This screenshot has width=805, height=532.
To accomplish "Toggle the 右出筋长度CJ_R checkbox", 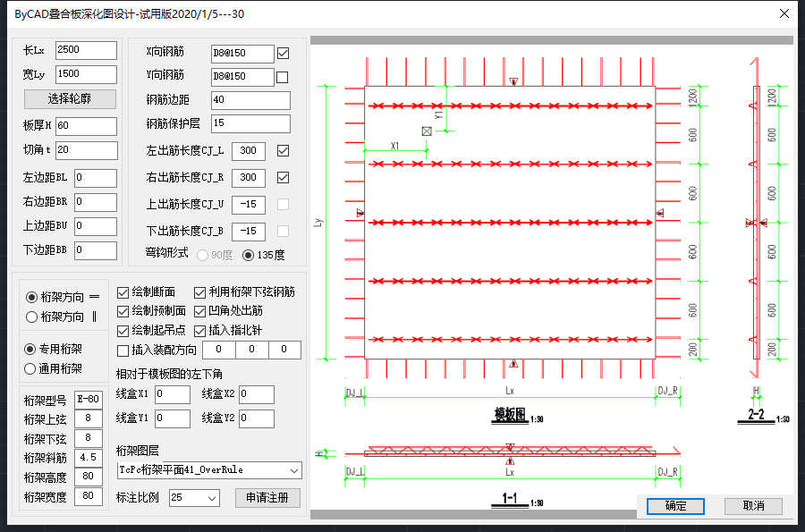I will click(283, 177).
